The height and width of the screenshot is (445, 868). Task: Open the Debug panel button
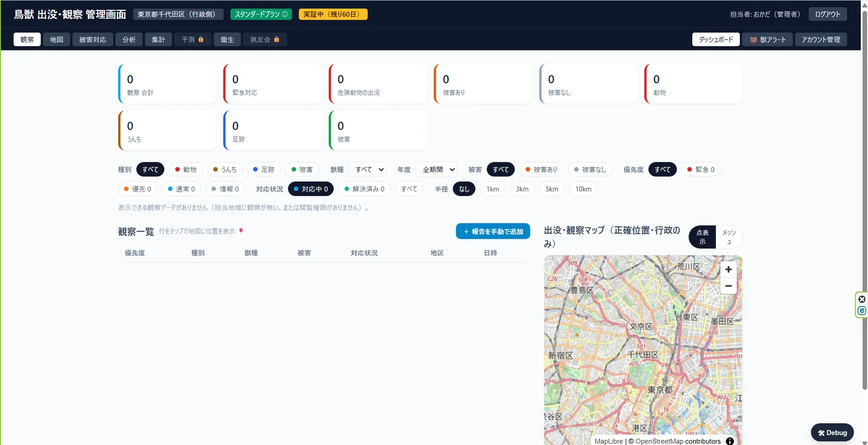pyautogui.click(x=832, y=433)
